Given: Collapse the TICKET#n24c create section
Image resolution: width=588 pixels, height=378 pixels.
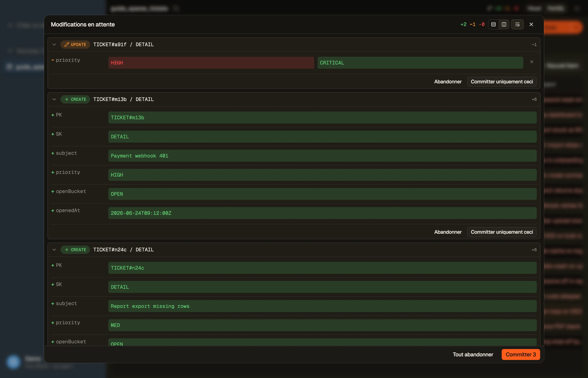Looking at the screenshot, I should tap(54, 250).
